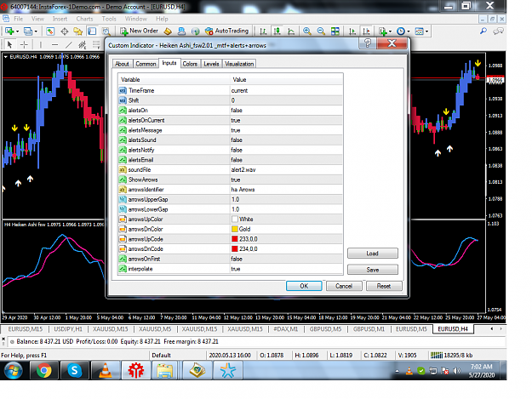Switch to line chart mode
This screenshot has width=532, height=399.
291,31
